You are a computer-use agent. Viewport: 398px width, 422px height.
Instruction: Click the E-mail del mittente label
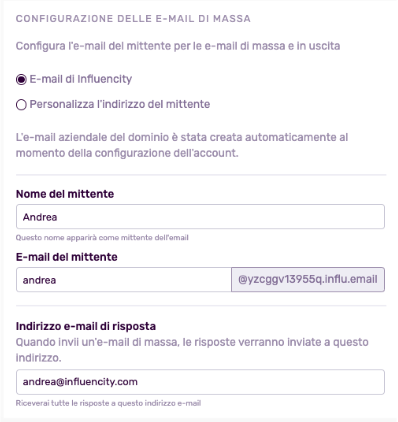coord(67,257)
